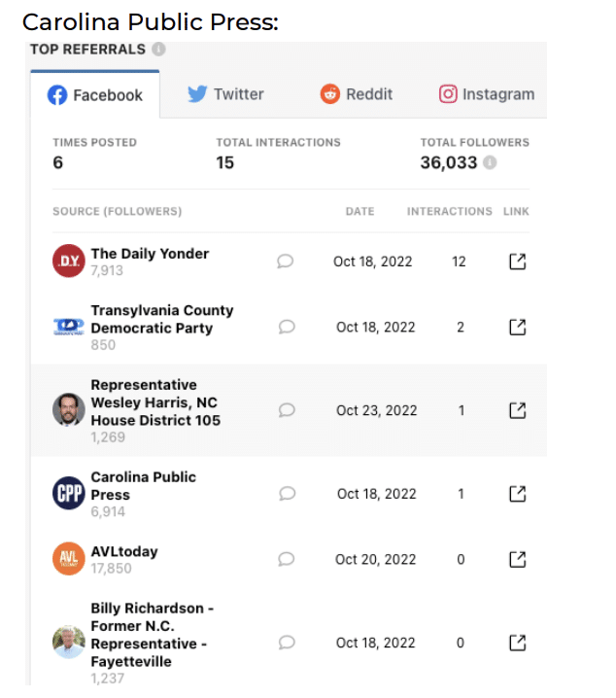Click The Daily Yonder source name
The height and width of the screenshot is (698, 616).
(150, 254)
